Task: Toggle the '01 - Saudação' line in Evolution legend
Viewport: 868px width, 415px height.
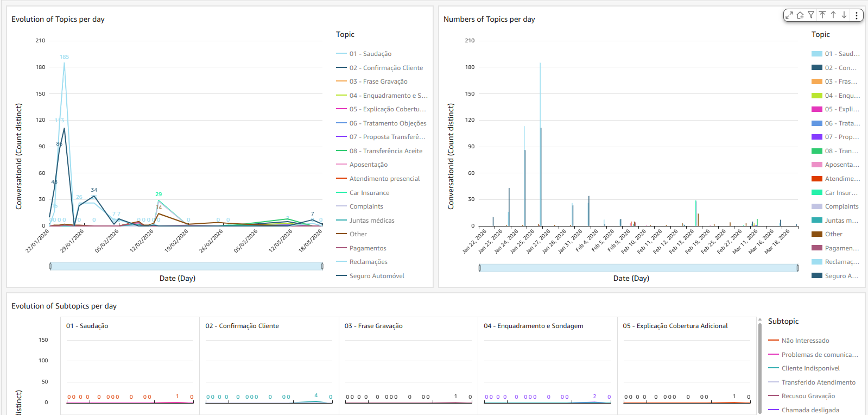Action: (x=370, y=54)
